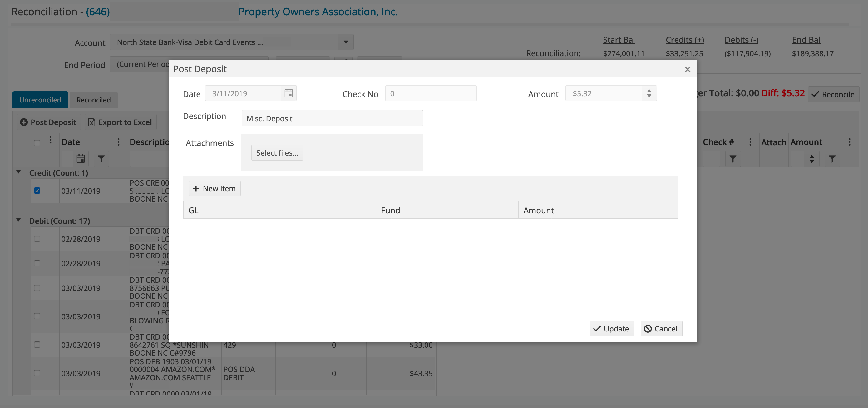
Task: Open the filter funnel on the Date column
Action: pos(101,158)
